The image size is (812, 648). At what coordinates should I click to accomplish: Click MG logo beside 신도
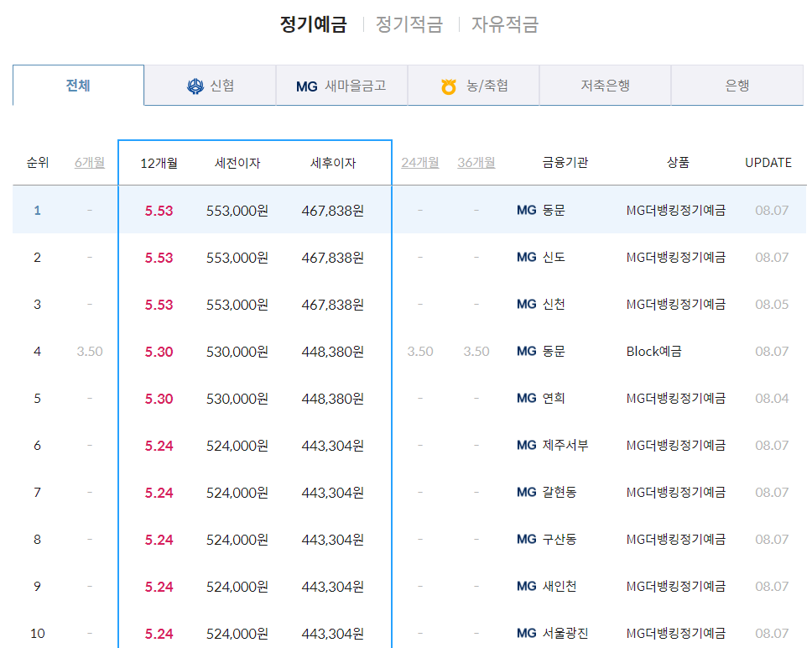(527, 258)
